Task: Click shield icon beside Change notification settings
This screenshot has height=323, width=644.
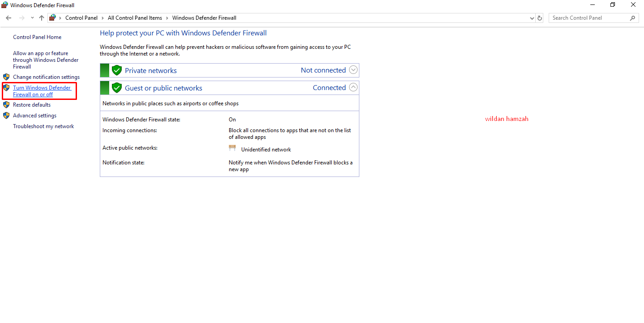Action: [x=6, y=77]
